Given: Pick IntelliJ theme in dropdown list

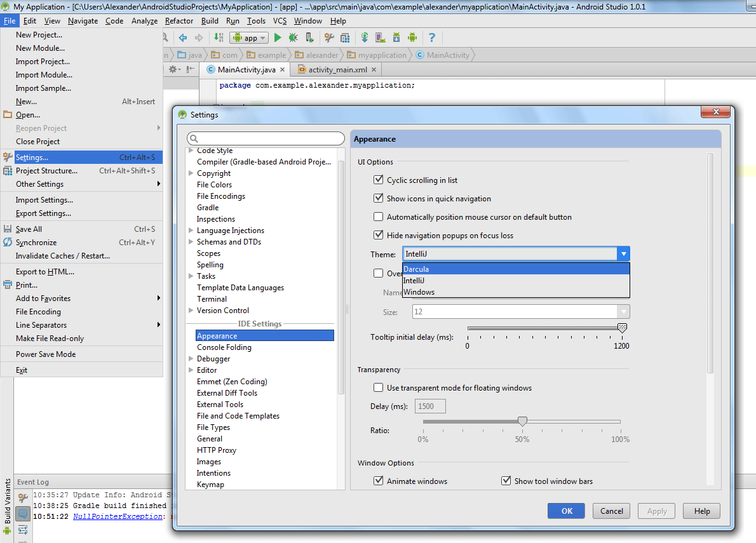Looking at the screenshot, I should (516, 281).
